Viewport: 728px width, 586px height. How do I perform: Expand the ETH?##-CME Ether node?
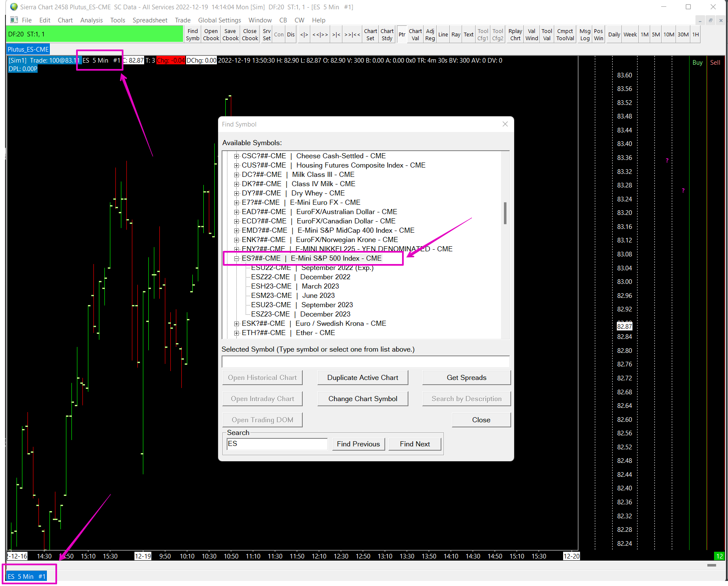pyautogui.click(x=237, y=333)
